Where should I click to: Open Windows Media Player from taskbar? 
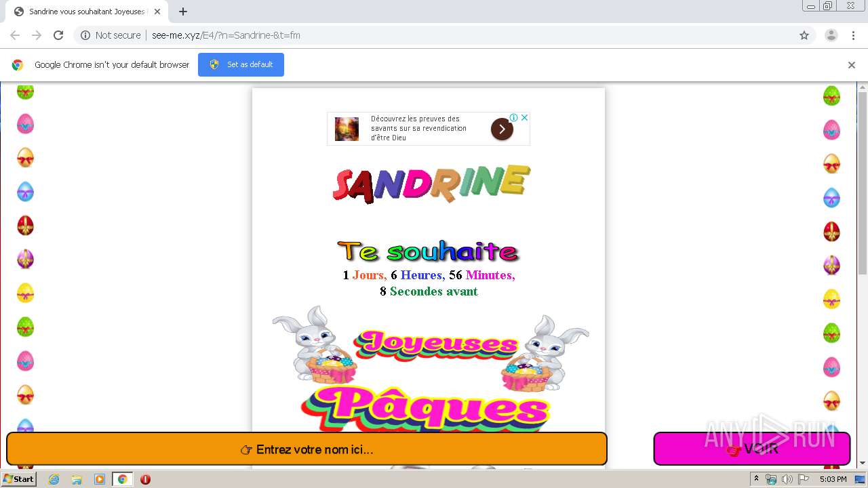click(x=100, y=479)
